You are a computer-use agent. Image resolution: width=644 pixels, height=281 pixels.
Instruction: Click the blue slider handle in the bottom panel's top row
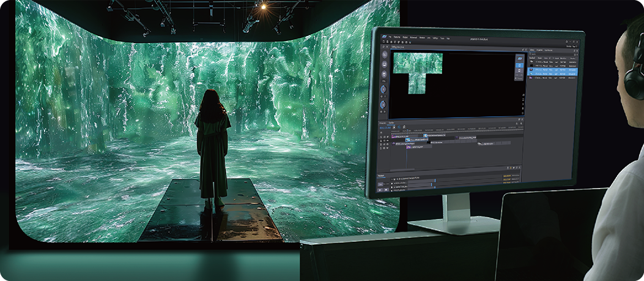pos(435,180)
